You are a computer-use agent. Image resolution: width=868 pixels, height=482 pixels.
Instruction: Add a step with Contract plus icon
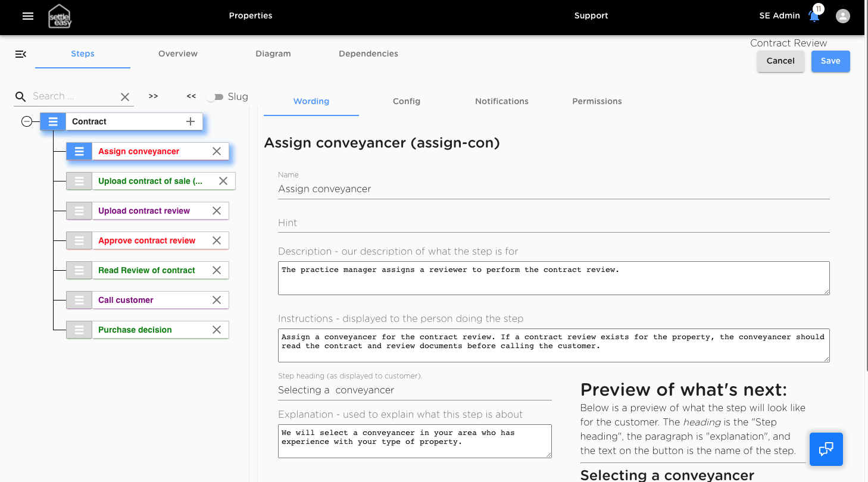(x=191, y=121)
